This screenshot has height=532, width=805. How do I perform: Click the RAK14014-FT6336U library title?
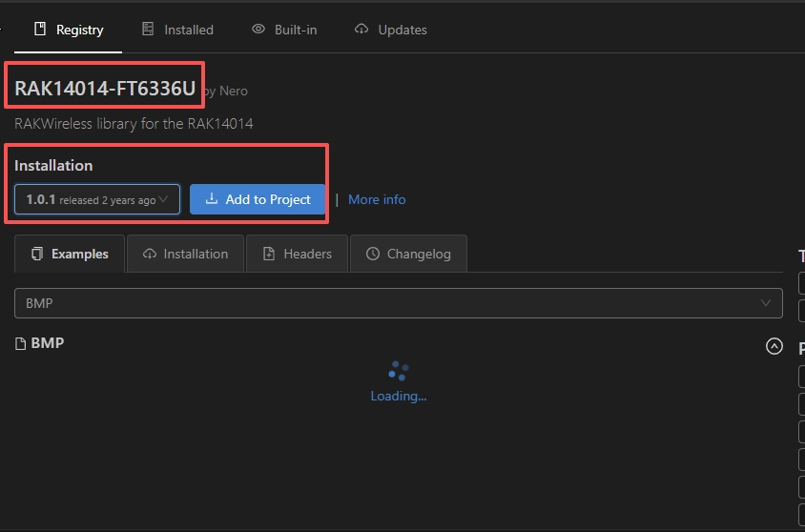tap(105, 89)
